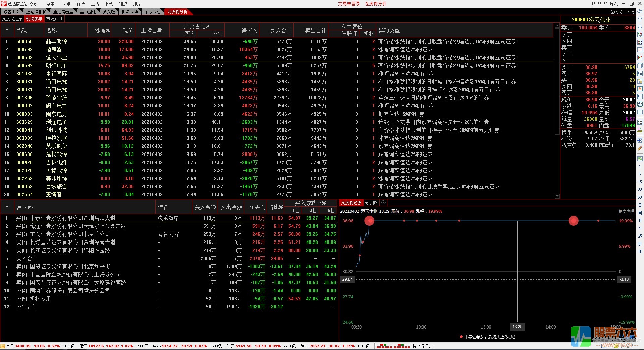The height and width of the screenshot is (350, 644).
Task: Open the 排序 menu in title bar
Action: [137, 4]
